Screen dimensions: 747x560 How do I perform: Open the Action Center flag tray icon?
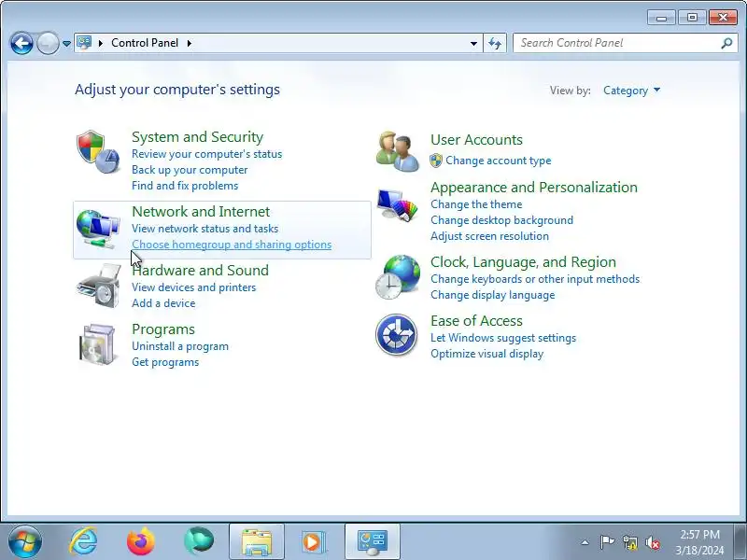coord(607,542)
